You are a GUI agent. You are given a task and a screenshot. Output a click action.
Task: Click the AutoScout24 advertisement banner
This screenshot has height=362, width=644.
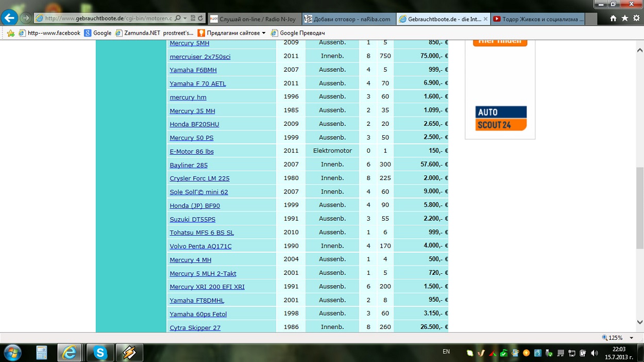click(x=500, y=119)
